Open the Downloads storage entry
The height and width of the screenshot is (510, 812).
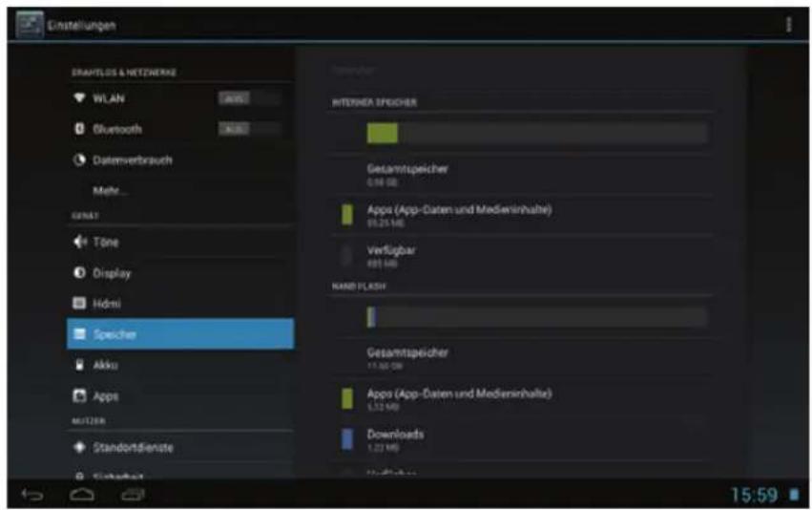tap(521, 440)
